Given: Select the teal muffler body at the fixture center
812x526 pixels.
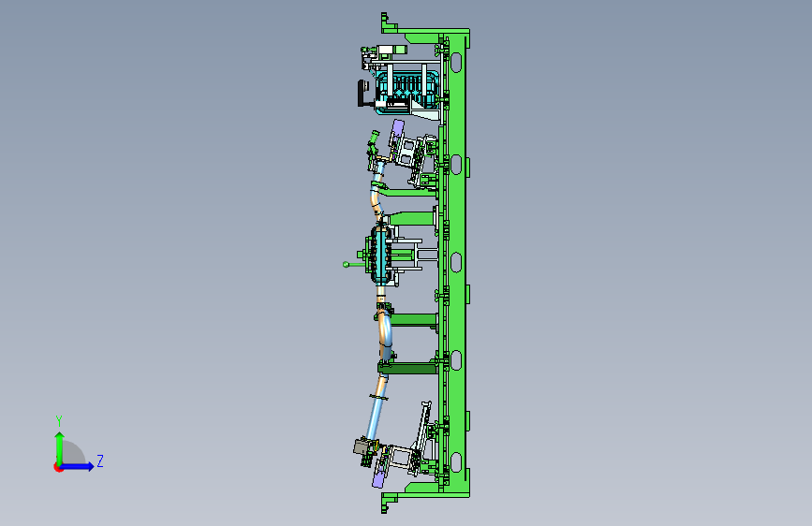Looking at the screenshot, I should (382, 255).
